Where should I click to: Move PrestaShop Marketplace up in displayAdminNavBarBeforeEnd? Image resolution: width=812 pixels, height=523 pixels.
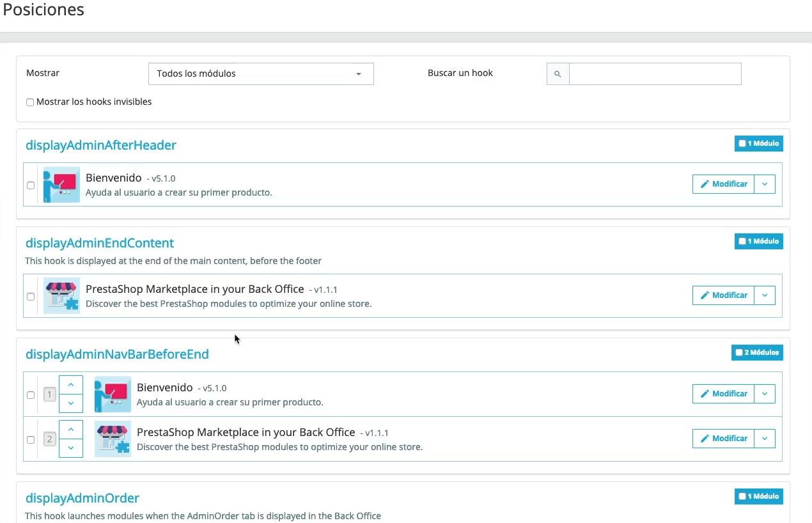tap(71, 430)
